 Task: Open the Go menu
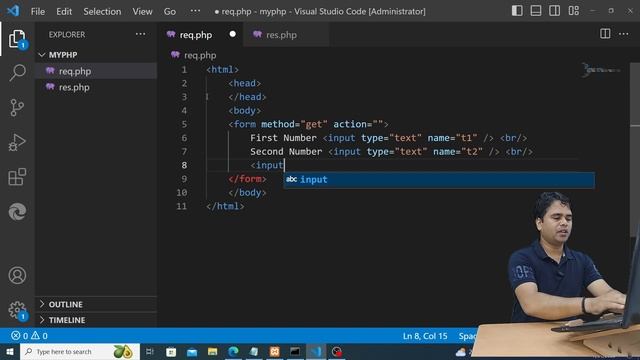[x=170, y=11]
